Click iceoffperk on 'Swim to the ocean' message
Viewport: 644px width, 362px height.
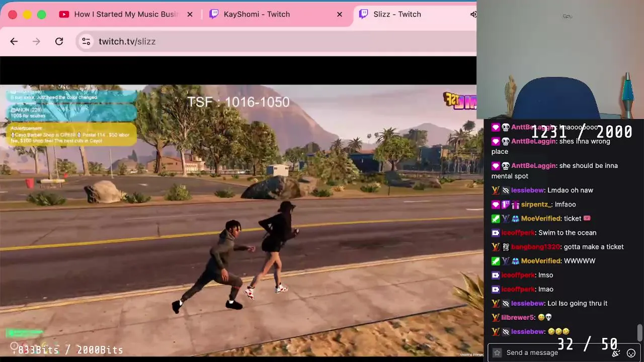point(518,233)
